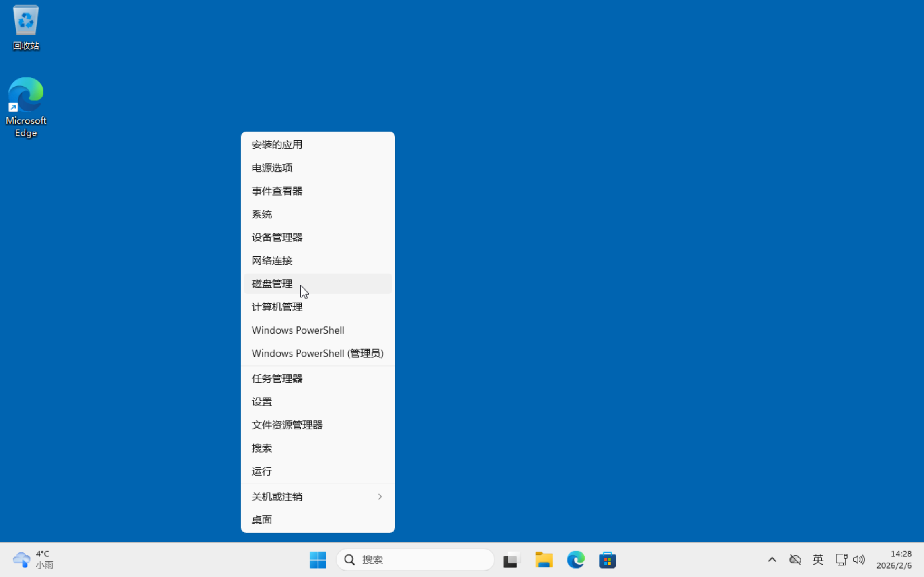This screenshot has width=924, height=577.
Task: Click the Windows Start button
Action: point(318,559)
